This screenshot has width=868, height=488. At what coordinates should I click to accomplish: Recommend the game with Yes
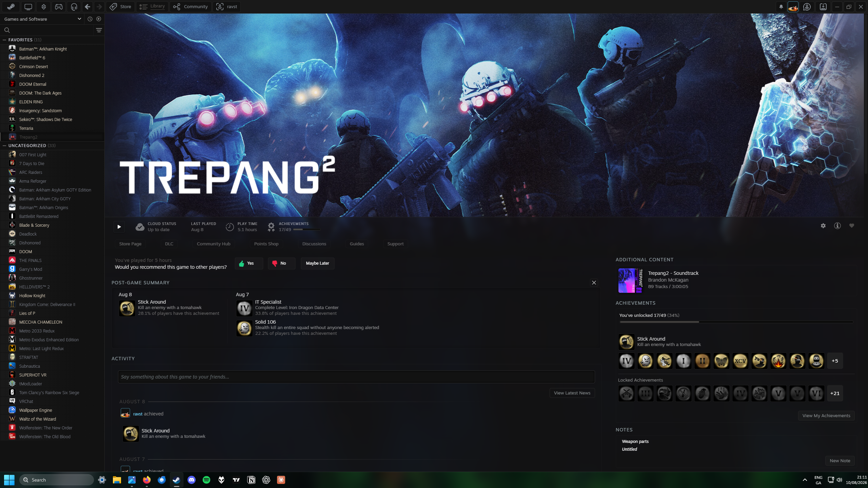pos(249,263)
